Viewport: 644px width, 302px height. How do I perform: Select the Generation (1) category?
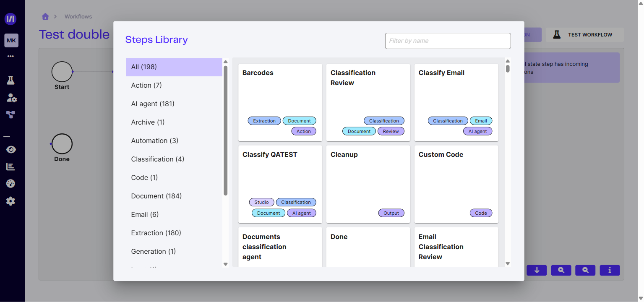[x=174, y=252]
